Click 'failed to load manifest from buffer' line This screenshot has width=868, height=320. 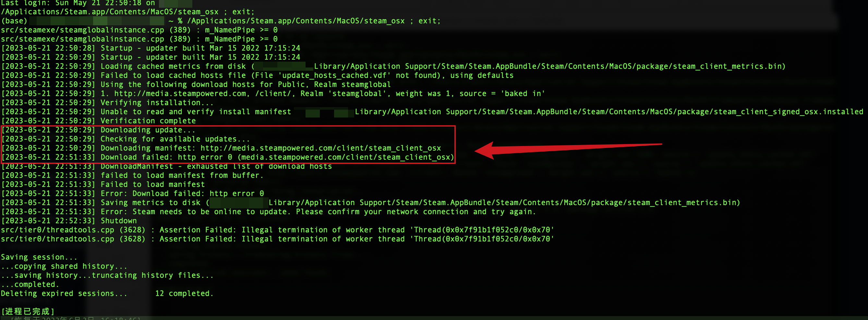click(182, 175)
